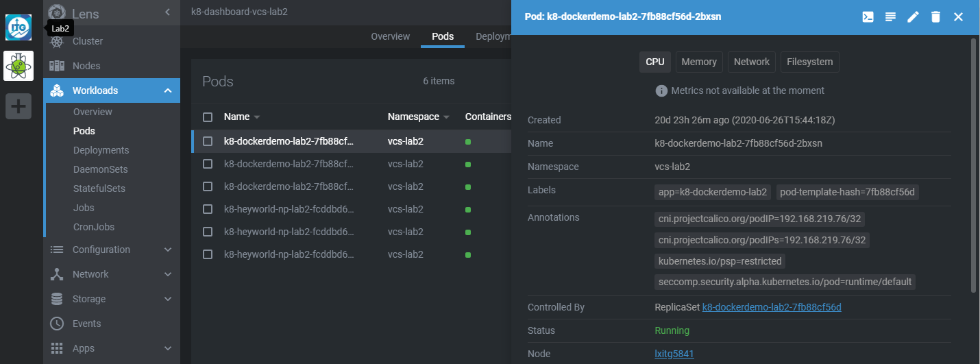The height and width of the screenshot is (364, 980).
Task: Click the Lens logo icon
Action: coord(57,13)
